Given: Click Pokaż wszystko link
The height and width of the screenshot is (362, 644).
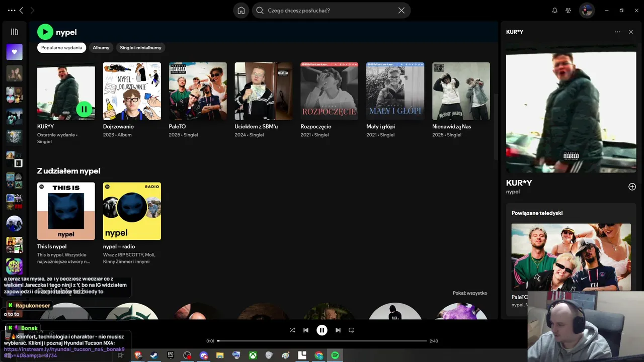Looking at the screenshot, I should pos(470,293).
